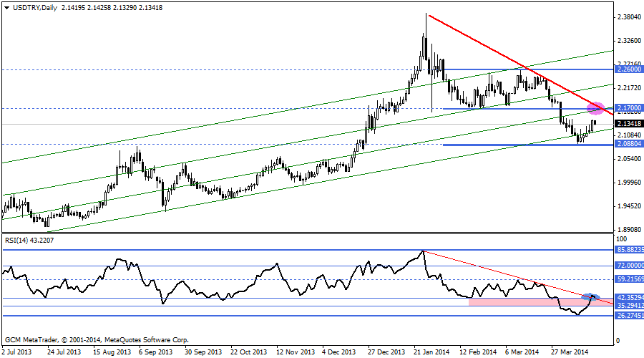Select the RSI 42.35294 level label
Image resolution: width=644 pixels, height=358 pixels.
tap(629, 298)
